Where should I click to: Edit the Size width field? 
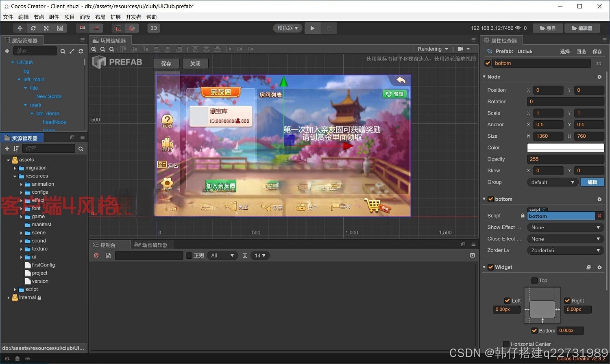click(549, 136)
